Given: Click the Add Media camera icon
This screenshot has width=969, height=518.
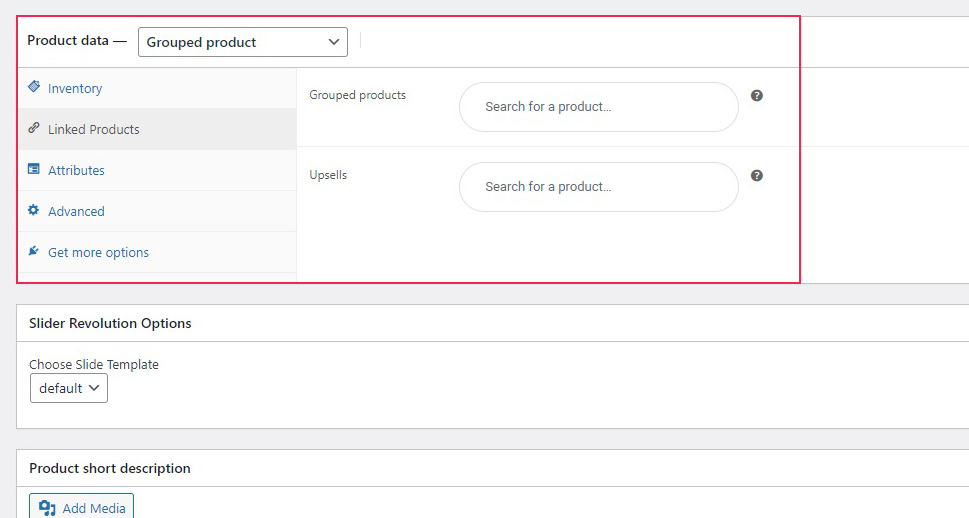Looking at the screenshot, I should [x=47, y=508].
